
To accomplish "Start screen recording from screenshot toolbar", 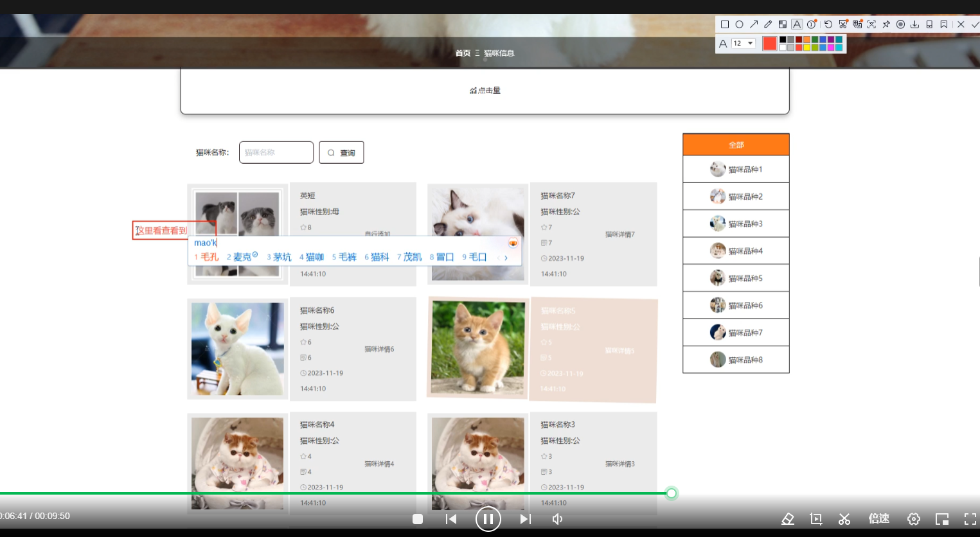I will tap(900, 24).
